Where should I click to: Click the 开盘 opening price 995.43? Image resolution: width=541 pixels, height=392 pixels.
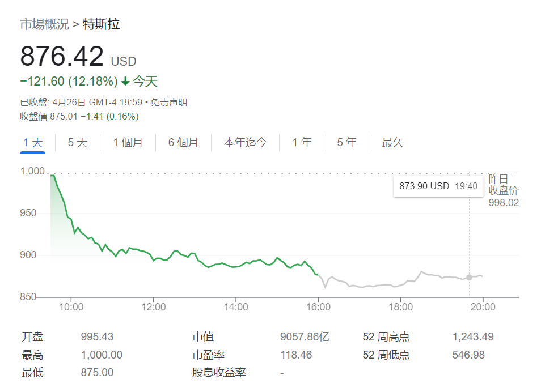(97, 337)
